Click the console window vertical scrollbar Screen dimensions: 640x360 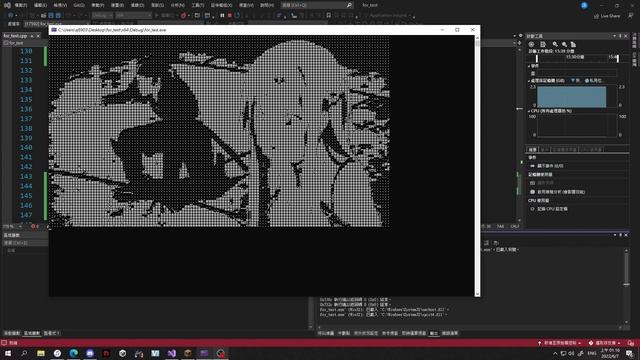point(477,166)
